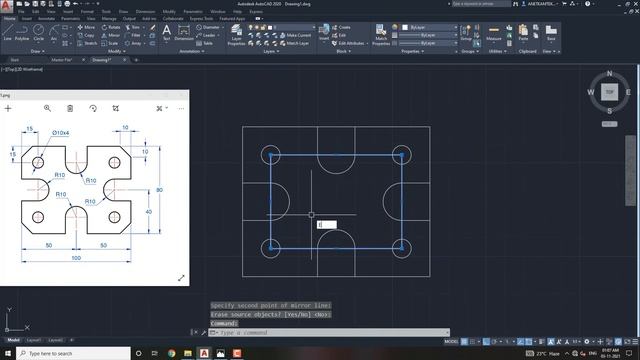Switch to Layout1 tab
This screenshot has width=640, height=360.
point(33,340)
